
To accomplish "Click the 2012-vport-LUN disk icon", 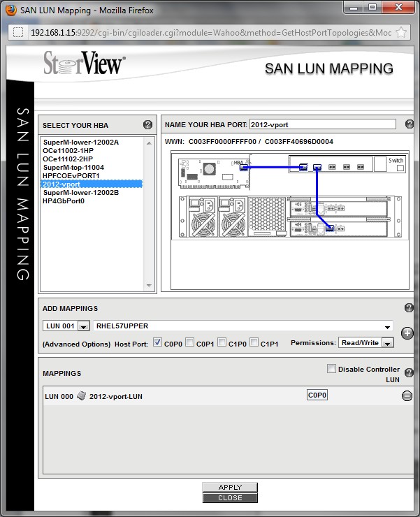I will 81,396.
